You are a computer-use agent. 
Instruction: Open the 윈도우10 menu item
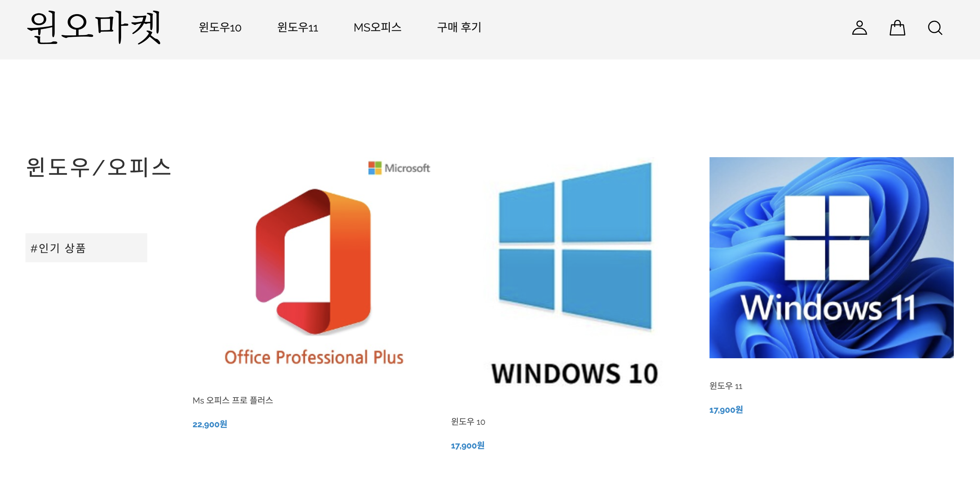pos(220,27)
